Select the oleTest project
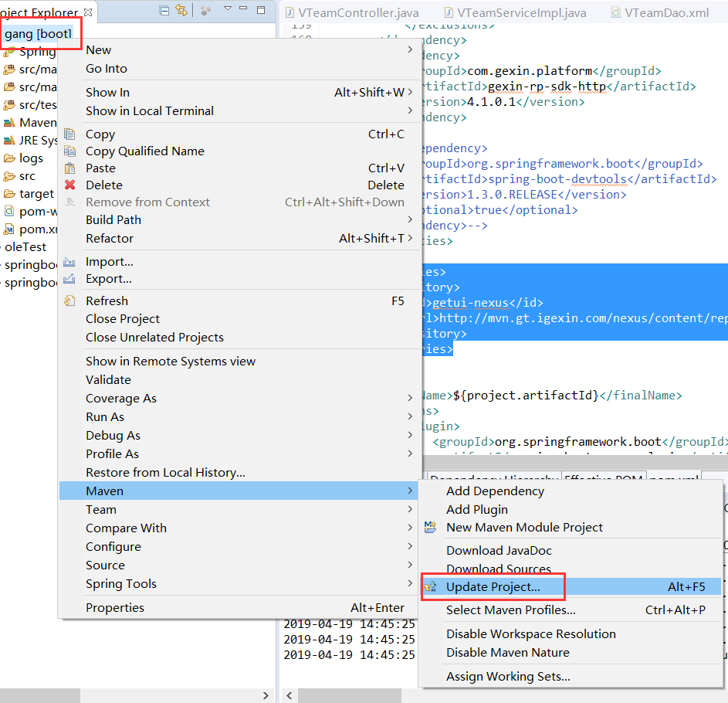The height and width of the screenshot is (703, 728). (x=25, y=246)
